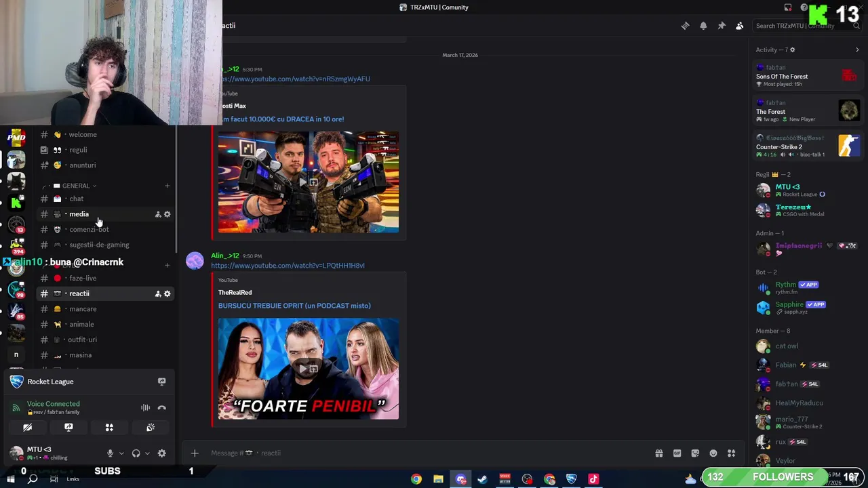The image size is (868, 488).
Task: Open 10.000€ cu DRACEA video title
Action: [x=283, y=119]
